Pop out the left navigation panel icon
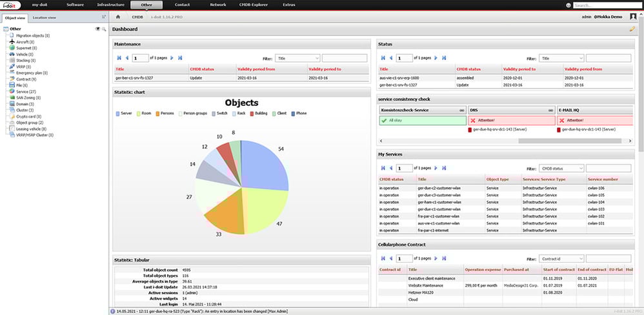This screenshot has width=644, height=315. (104, 17)
